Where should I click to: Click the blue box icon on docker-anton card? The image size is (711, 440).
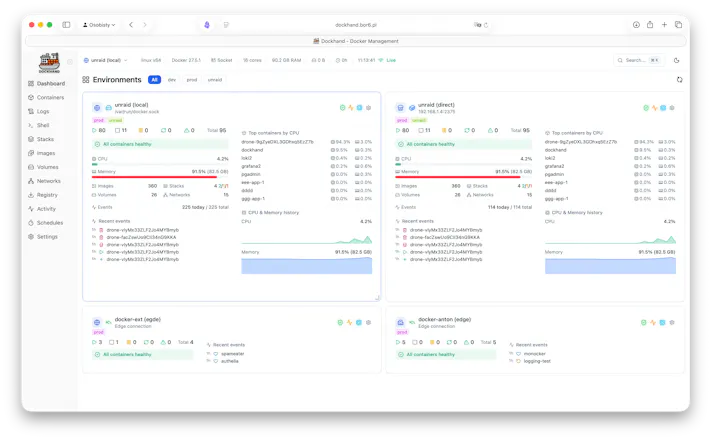click(662, 323)
